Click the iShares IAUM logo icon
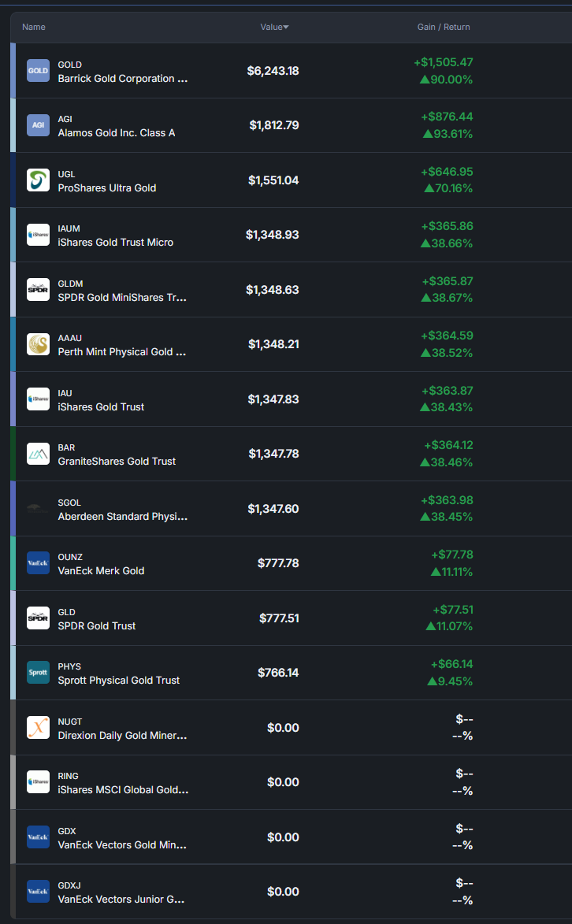The height and width of the screenshot is (924, 572). coord(38,235)
